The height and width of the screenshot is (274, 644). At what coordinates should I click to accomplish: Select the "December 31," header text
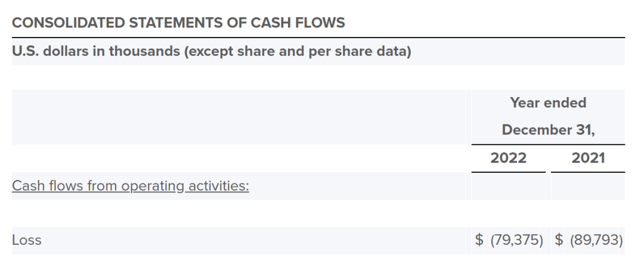coord(548,129)
